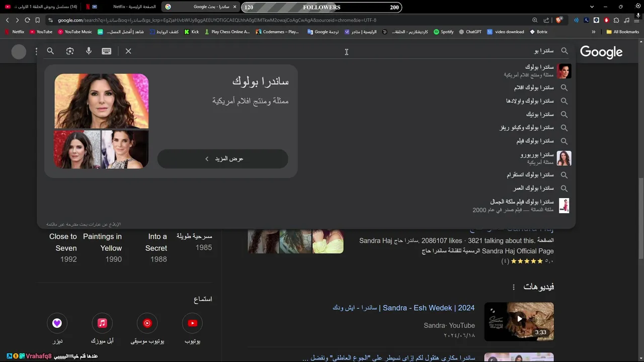Open the Google logo homepage link
644x362 pixels.
tap(601, 52)
